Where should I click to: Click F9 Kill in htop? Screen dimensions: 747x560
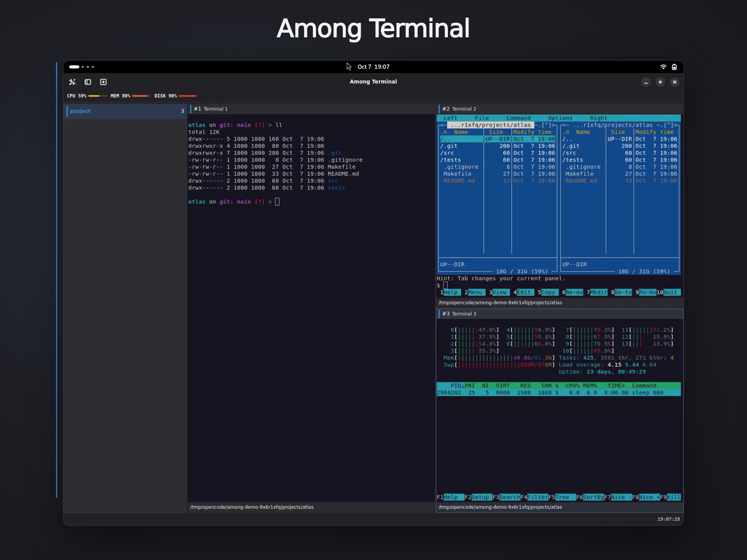(x=670, y=497)
